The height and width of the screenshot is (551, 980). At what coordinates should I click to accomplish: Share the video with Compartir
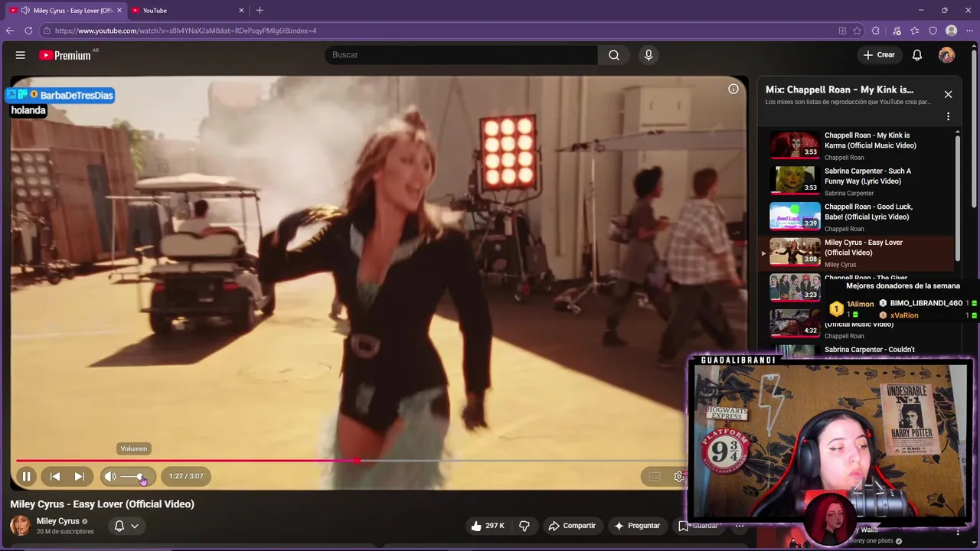pos(572,526)
